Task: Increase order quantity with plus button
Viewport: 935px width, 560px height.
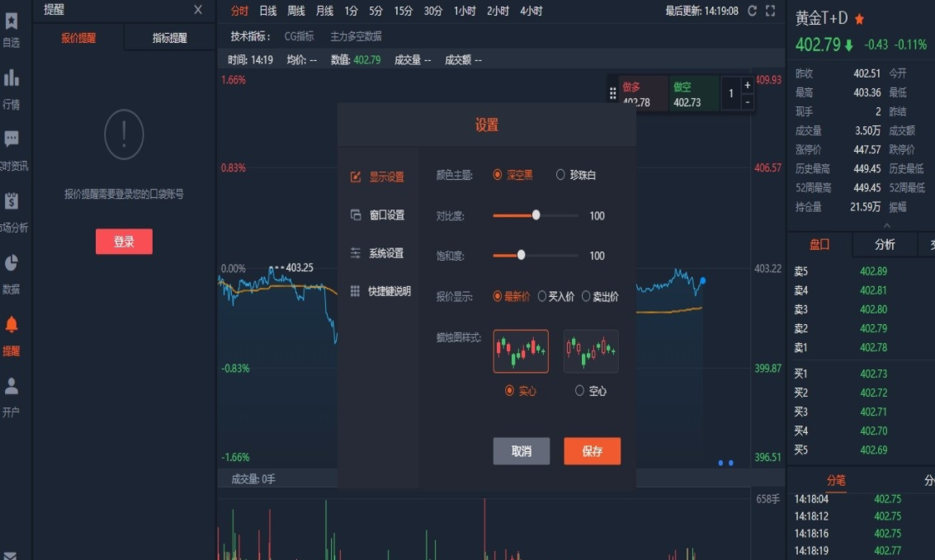Action: [747, 85]
